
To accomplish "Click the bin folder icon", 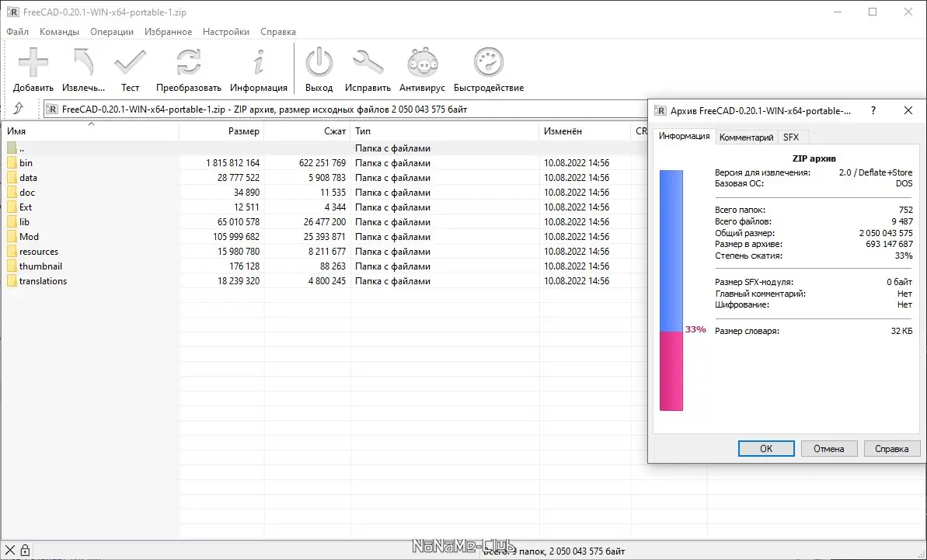I will [x=12, y=163].
